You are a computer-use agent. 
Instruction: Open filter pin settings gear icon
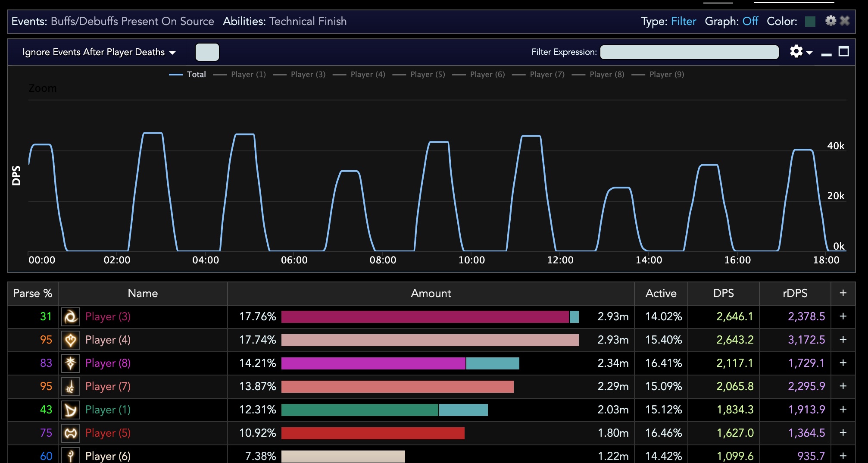pyautogui.click(x=831, y=21)
